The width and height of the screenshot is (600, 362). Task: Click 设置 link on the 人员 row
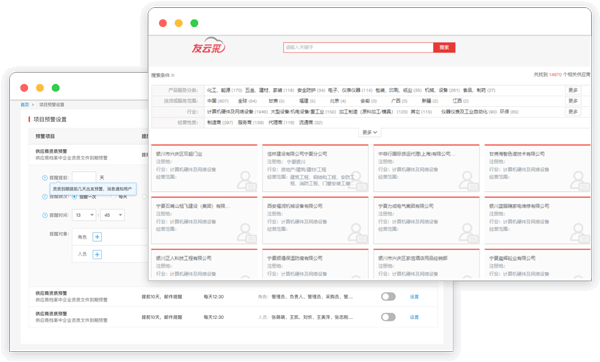pos(414,317)
